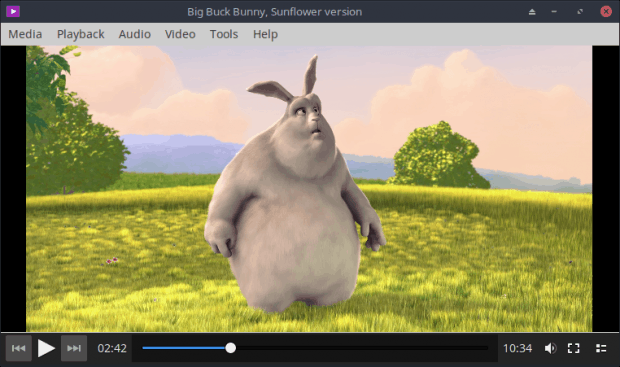Show the playlist panel icon
This screenshot has width=620, height=367.
tap(601, 348)
